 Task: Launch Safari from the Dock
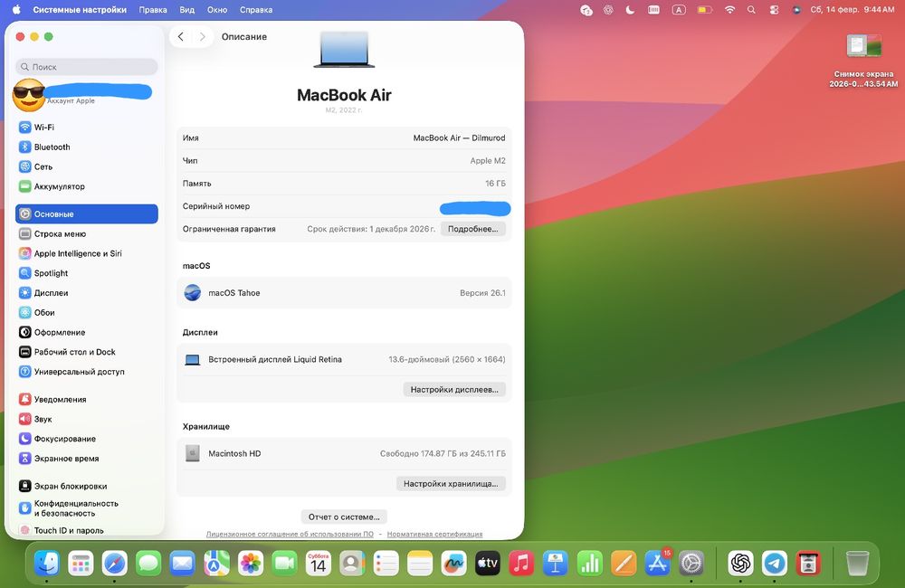coord(114,564)
